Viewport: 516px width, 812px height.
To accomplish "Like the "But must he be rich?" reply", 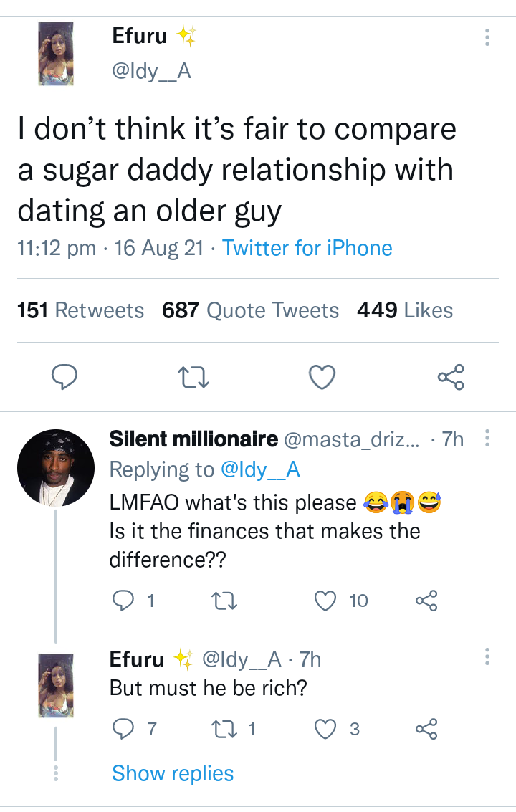I will point(327,730).
